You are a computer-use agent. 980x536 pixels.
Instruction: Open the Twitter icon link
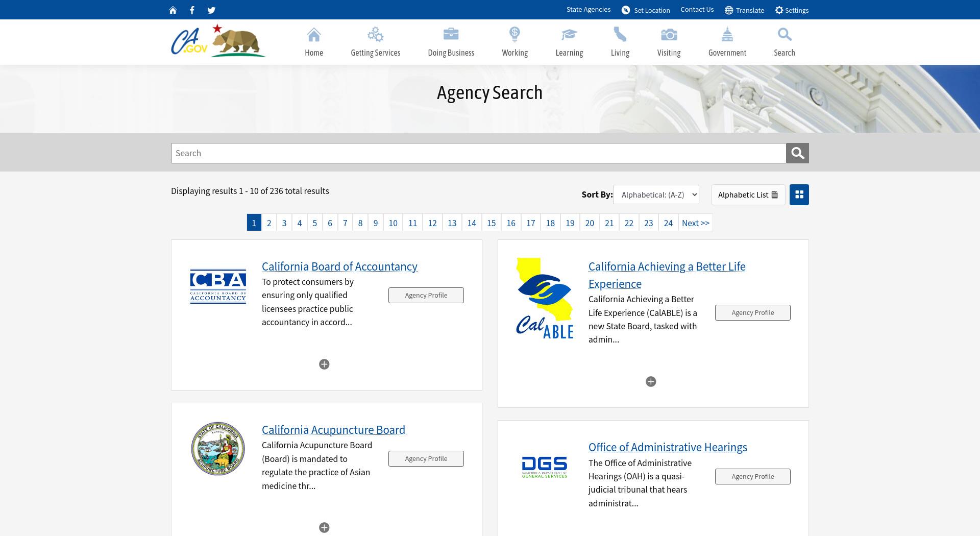[x=211, y=10]
